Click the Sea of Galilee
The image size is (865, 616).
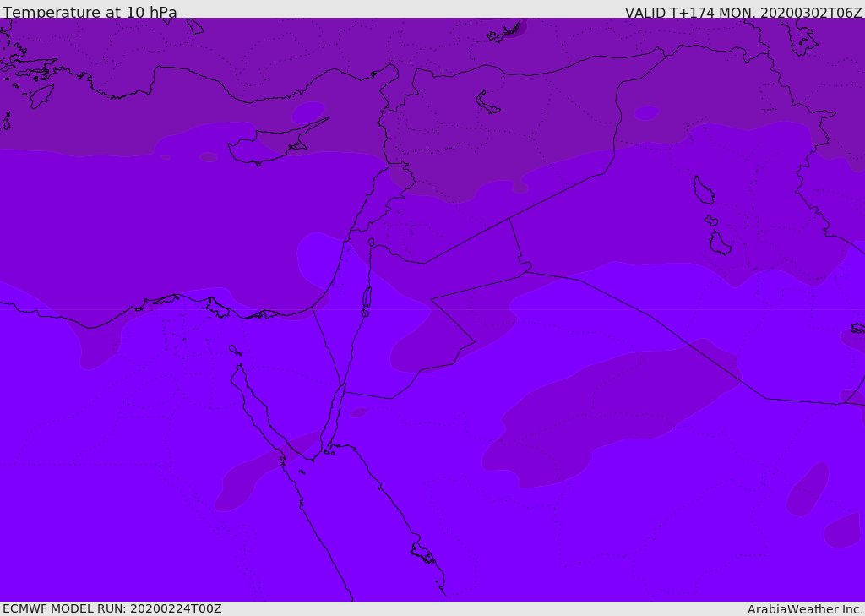(x=371, y=243)
